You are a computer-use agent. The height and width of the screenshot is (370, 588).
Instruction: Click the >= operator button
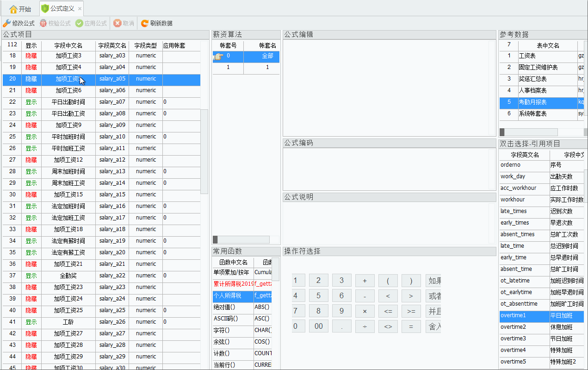pyautogui.click(x=411, y=311)
